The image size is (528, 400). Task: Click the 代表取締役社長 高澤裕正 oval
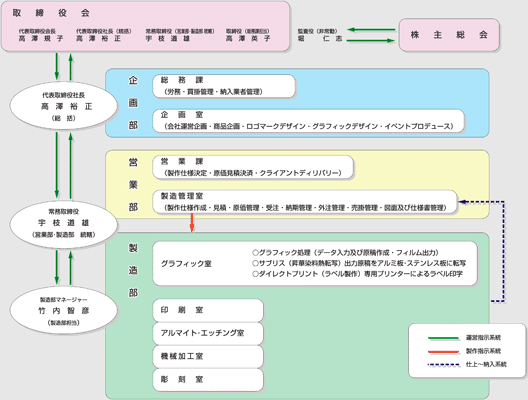tap(64, 106)
